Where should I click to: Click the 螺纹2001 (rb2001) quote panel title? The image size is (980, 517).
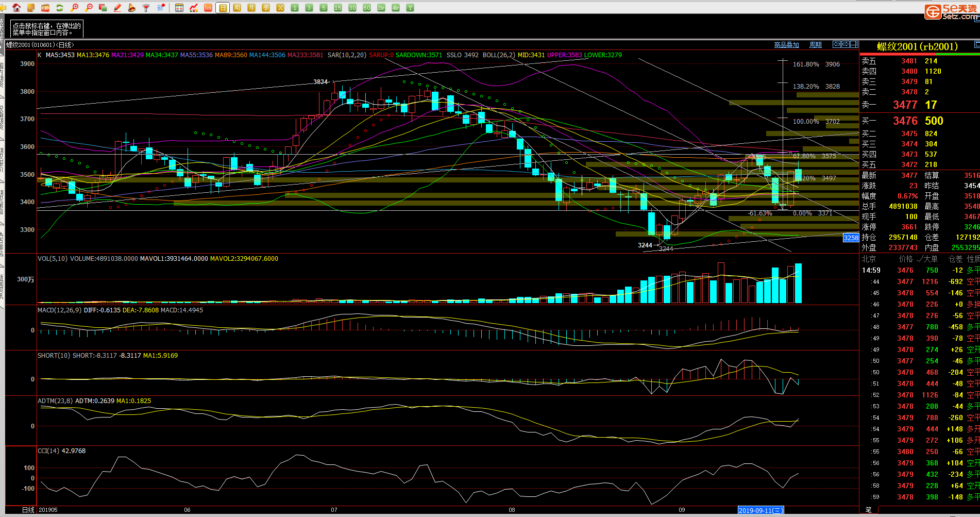[x=917, y=47]
